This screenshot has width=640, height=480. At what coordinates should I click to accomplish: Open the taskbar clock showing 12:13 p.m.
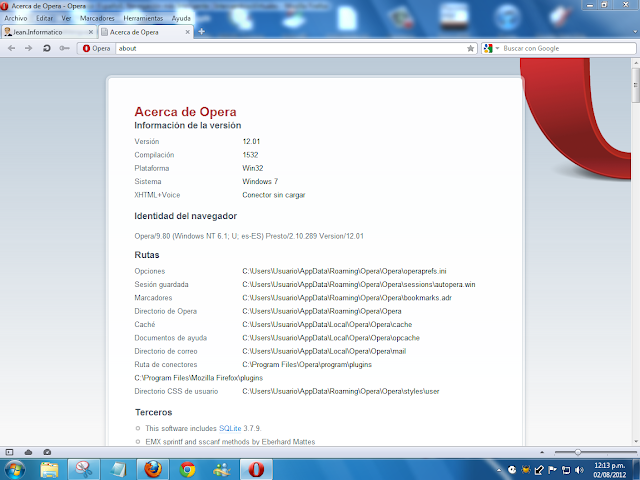pos(609,470)
